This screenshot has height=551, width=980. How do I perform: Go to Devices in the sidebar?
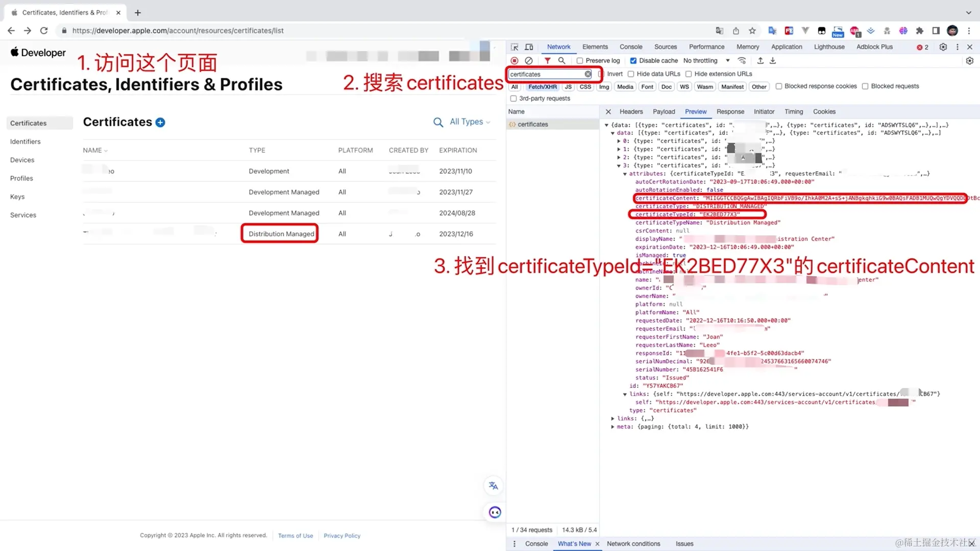[x=22, y=160]
